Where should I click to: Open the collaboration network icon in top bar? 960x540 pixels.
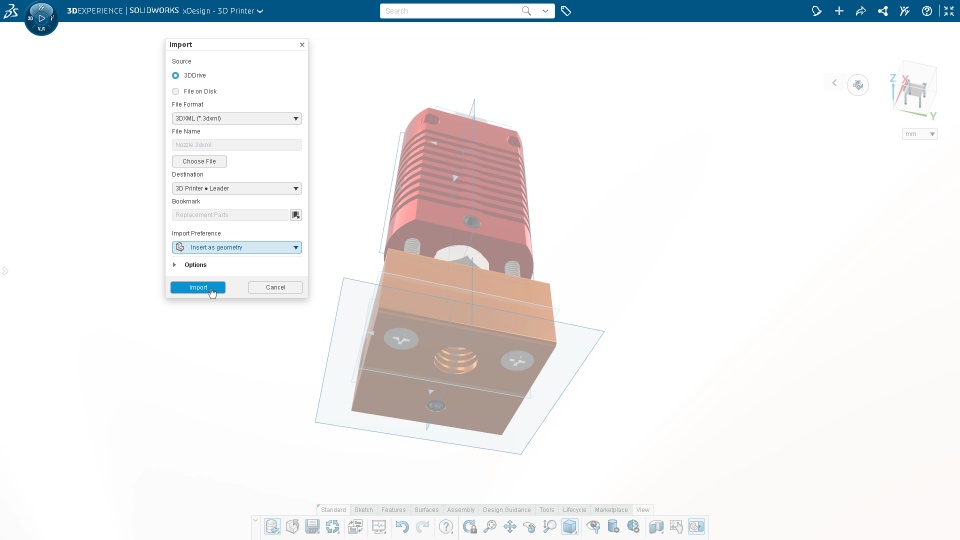pos(883,11)
